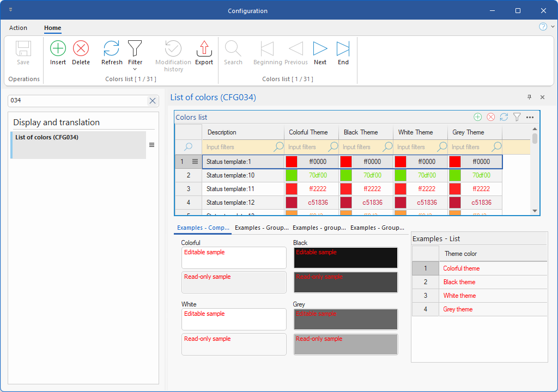Select List of colors (CFG034) entry

click(x=78, y=145)
